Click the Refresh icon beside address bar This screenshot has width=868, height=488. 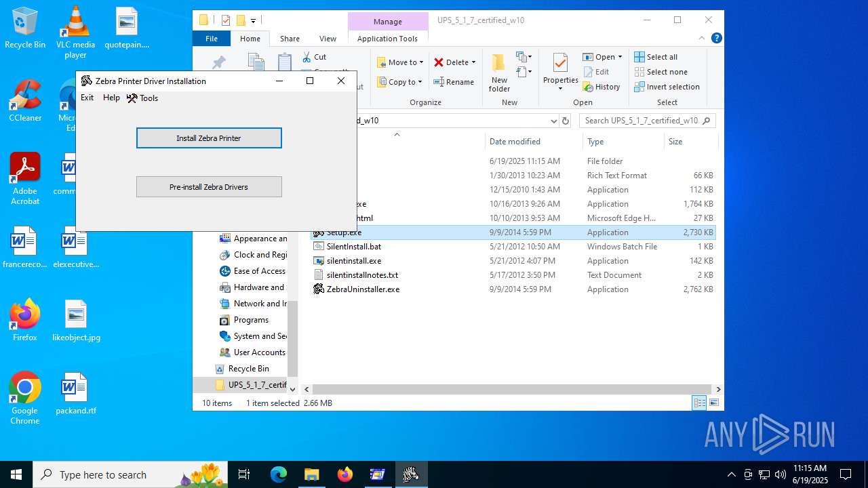[x=566, y=121]
